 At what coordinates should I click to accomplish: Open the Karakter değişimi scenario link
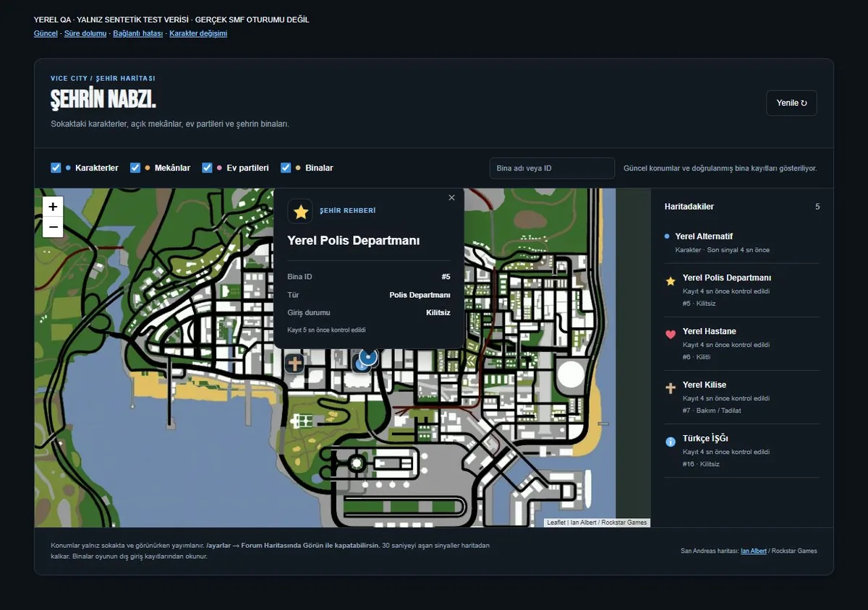(x=198, y=33)
